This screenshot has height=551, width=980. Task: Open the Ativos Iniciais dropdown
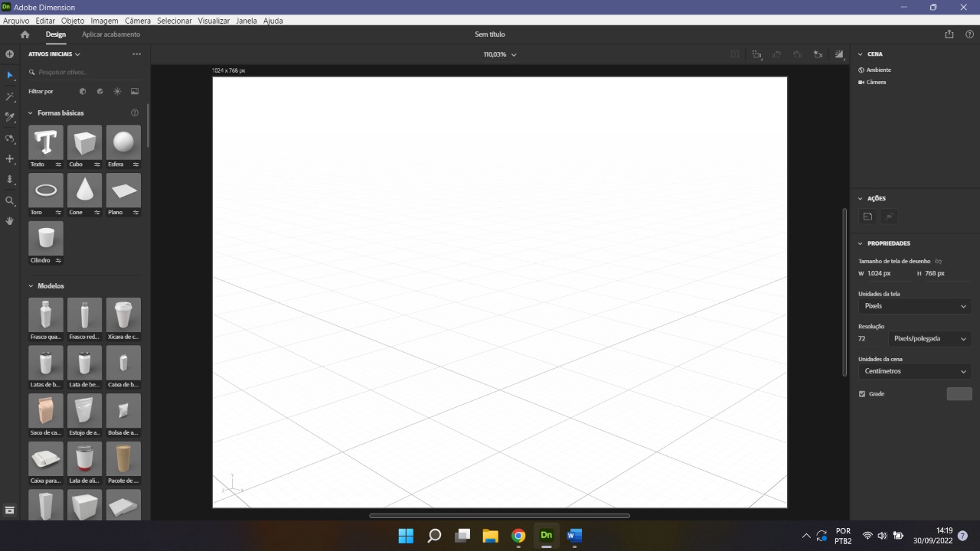pos(54,54)
